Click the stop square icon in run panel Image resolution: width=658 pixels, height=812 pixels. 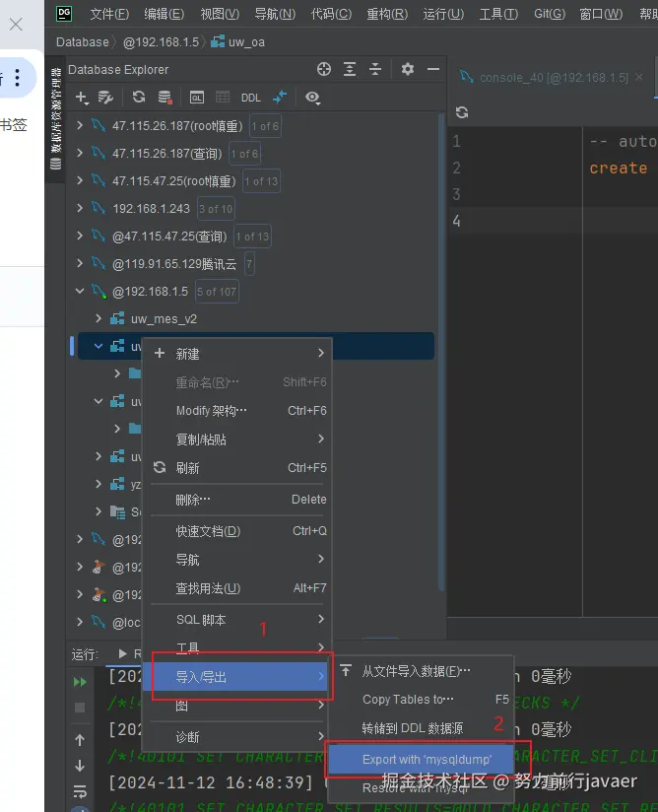(80, 708)
